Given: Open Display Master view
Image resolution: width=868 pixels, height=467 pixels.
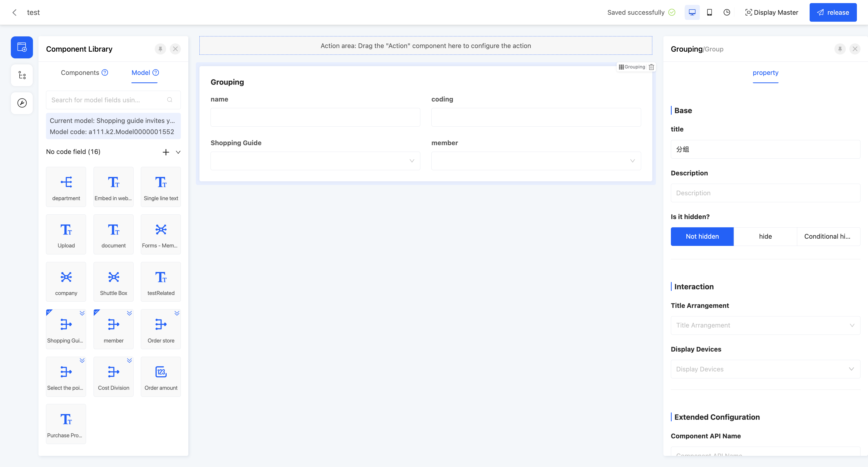Looking at the screenshot, I should coord(772,12).
